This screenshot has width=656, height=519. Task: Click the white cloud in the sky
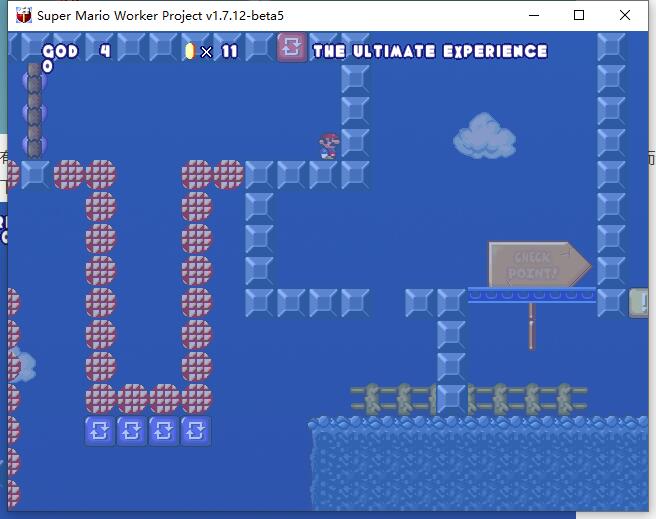point(483,137)
